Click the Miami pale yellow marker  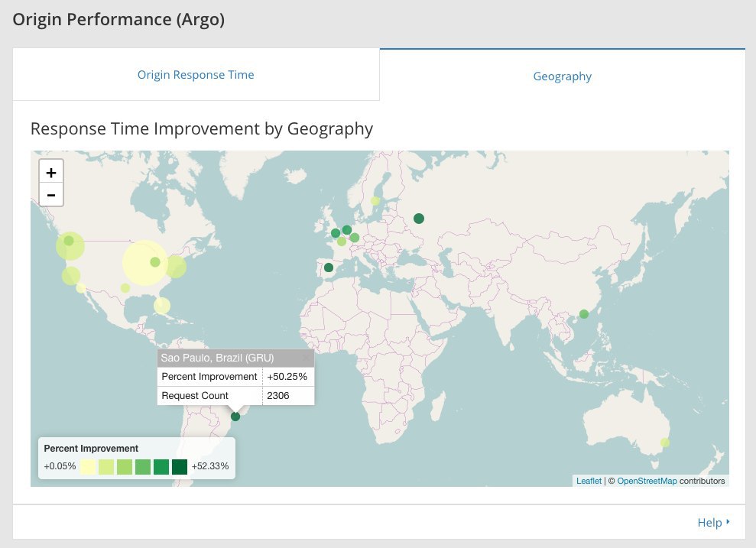tap(162, 306)
